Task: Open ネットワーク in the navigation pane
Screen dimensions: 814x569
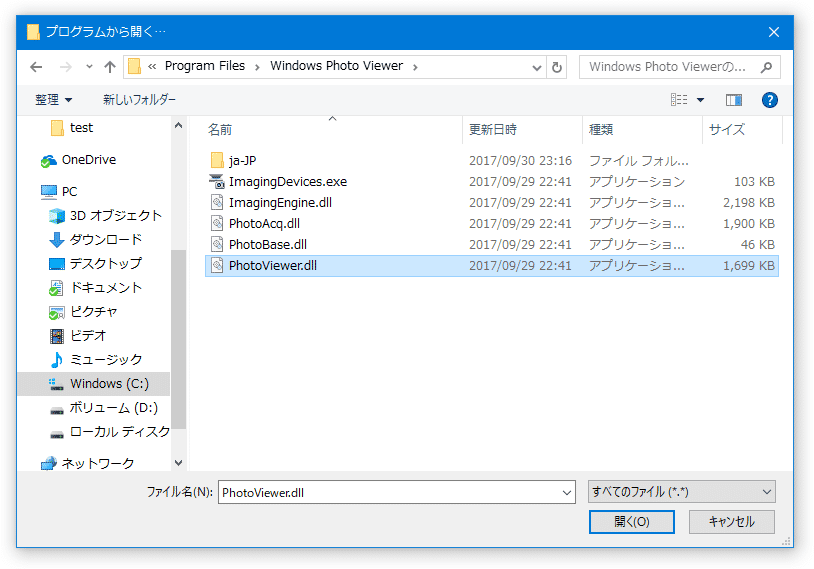Action: click(x=88, y=463)
